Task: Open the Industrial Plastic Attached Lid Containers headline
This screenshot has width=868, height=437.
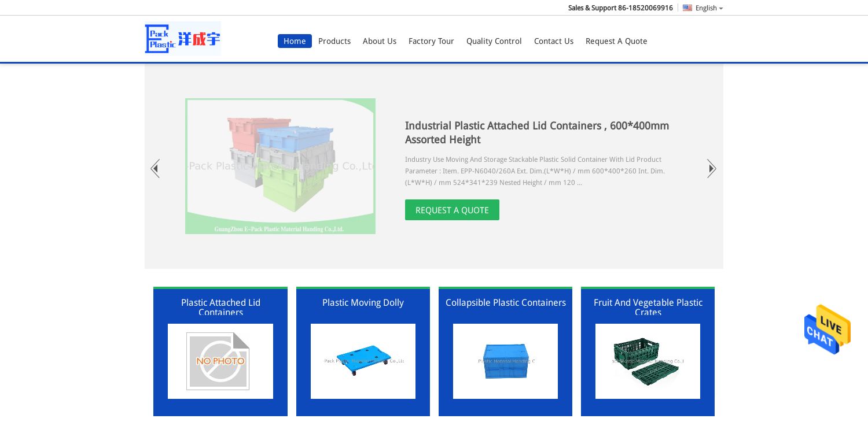Action: pyautogui.click(x=537, y=132)
